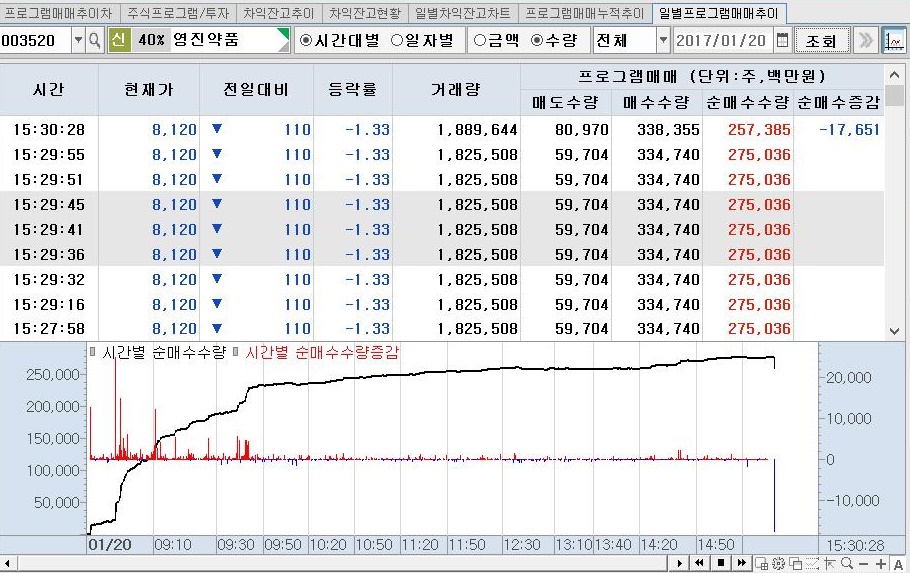Click the A text-size chart icon

pos(898,564)
